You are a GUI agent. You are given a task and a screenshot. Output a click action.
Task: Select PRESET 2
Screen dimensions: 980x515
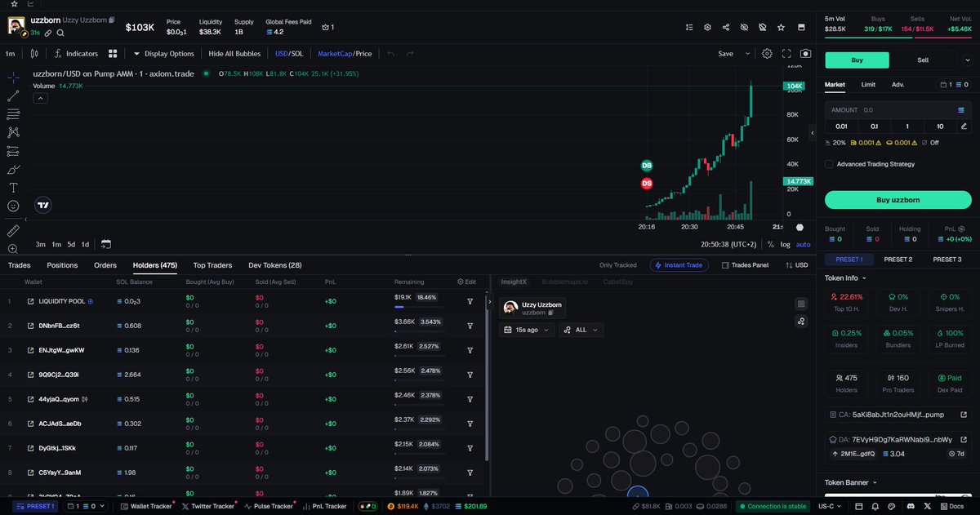(898, 260)
